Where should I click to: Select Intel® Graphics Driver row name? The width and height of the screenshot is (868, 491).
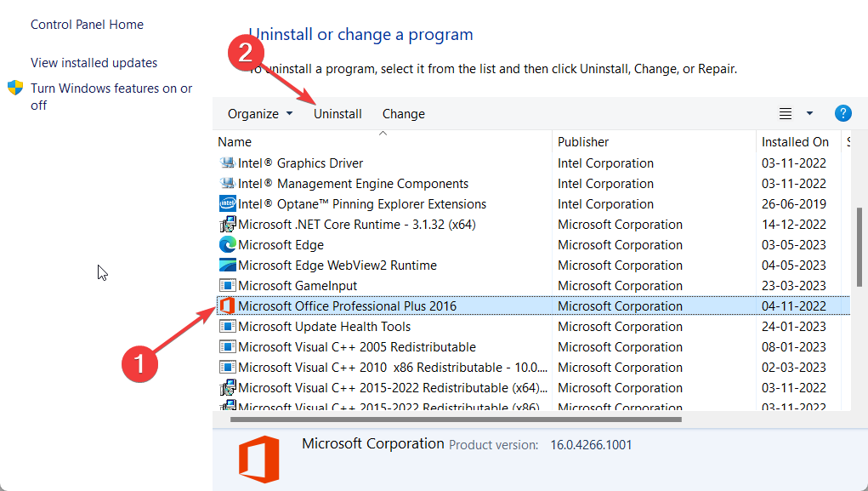coord(301,163)
